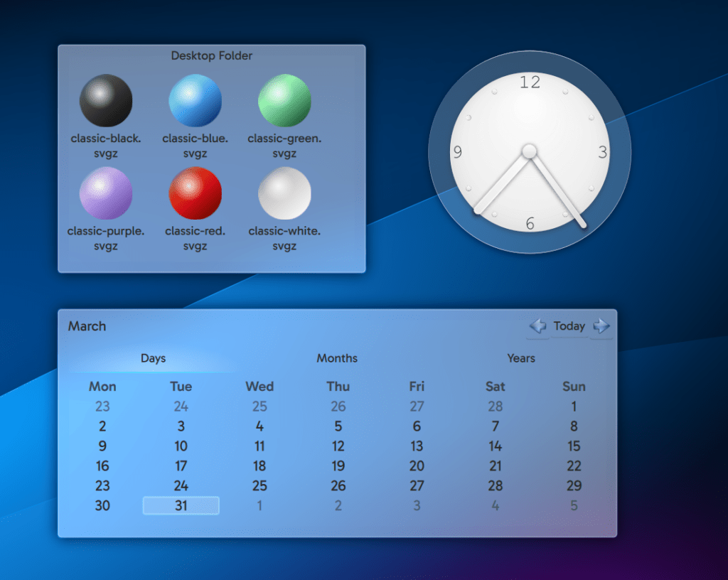Open the classic-red.svgz file icon
The image size is (728, 580).
pyautogui.click(x=196, y=193)
